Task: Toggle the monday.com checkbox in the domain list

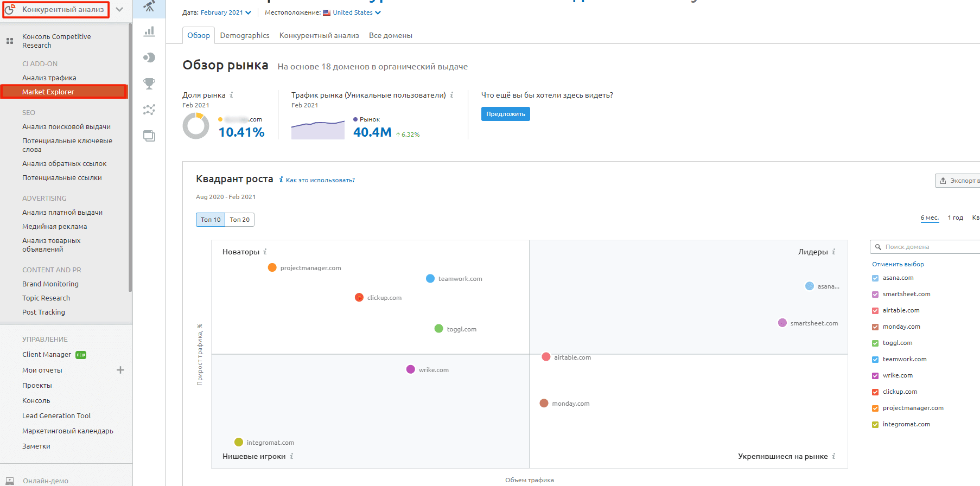Action: point(875,327)
